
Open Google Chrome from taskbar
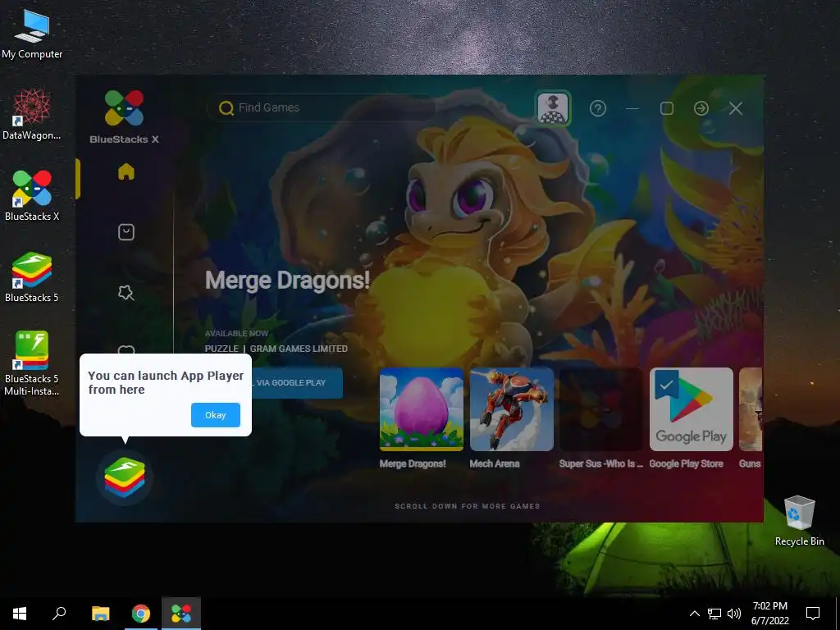point(141,614)
